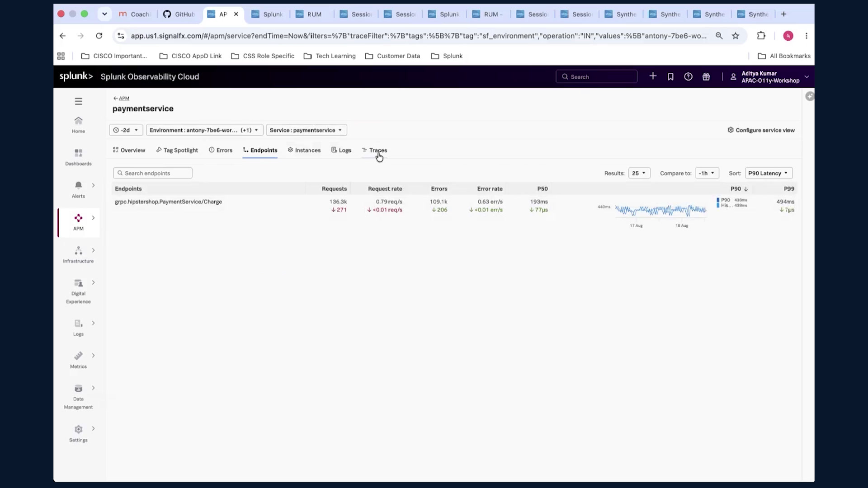
Task: Expand the Infrastructure submenu chevron
Action: point(93,250)
